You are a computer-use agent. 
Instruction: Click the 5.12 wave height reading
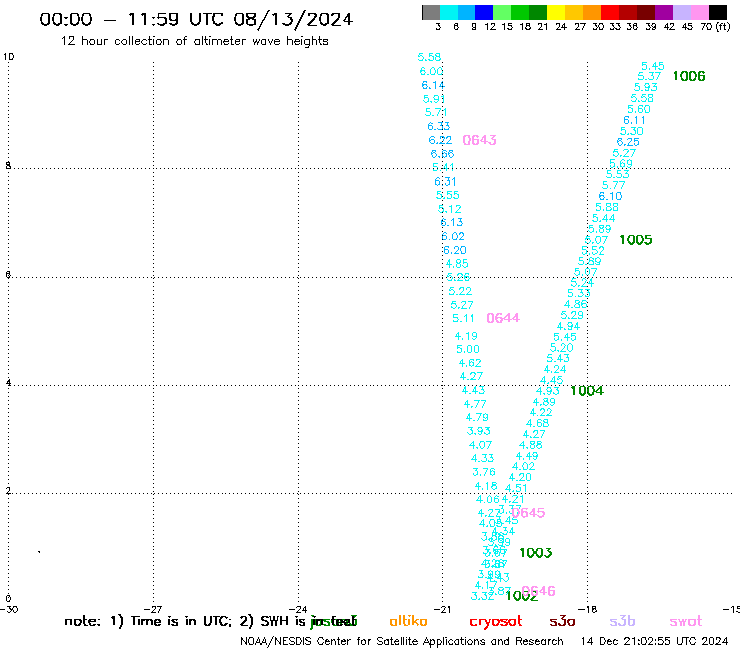(450, 209)
